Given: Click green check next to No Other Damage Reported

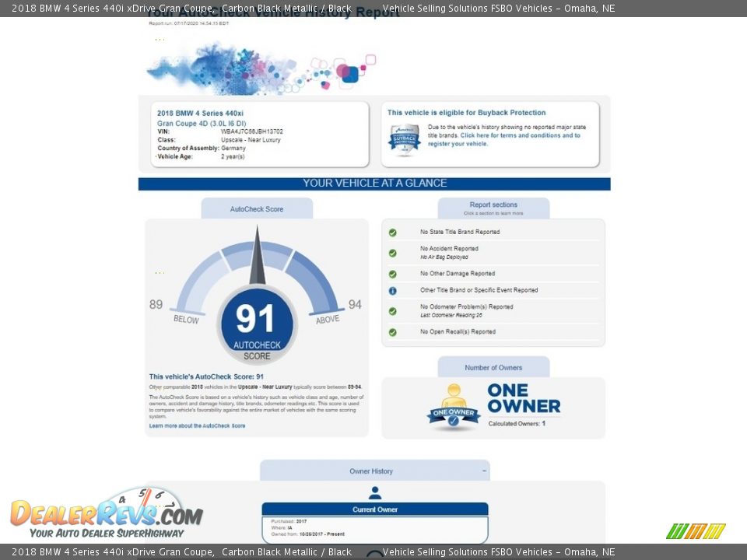Looking at the screenshot, I should pos(393,274).
